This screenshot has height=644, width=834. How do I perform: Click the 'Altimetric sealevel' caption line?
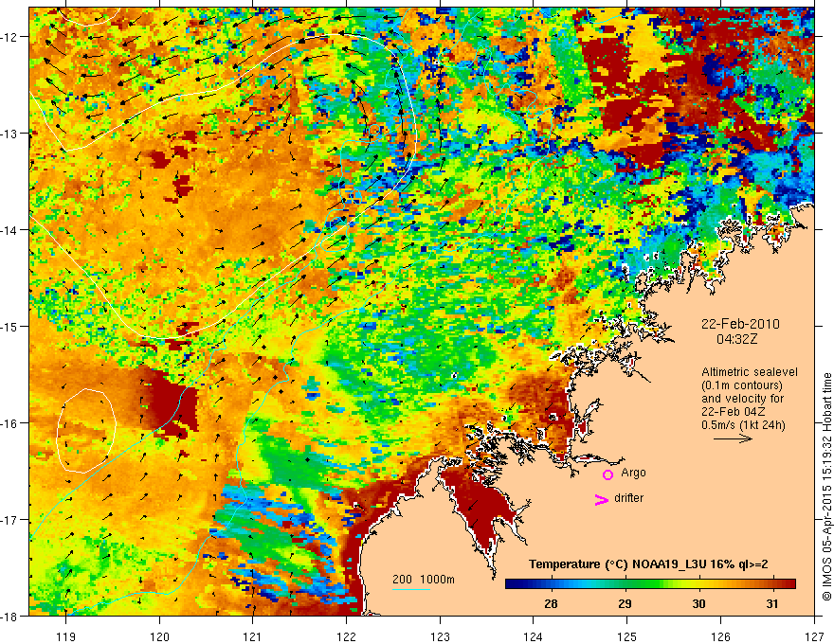[x=750, y=372]
